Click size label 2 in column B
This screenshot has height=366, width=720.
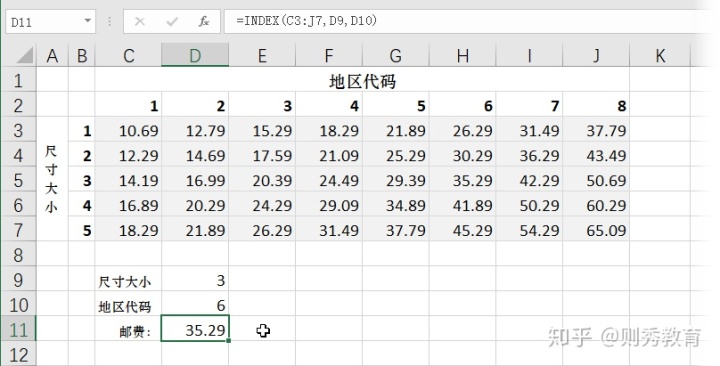(82, 155)
